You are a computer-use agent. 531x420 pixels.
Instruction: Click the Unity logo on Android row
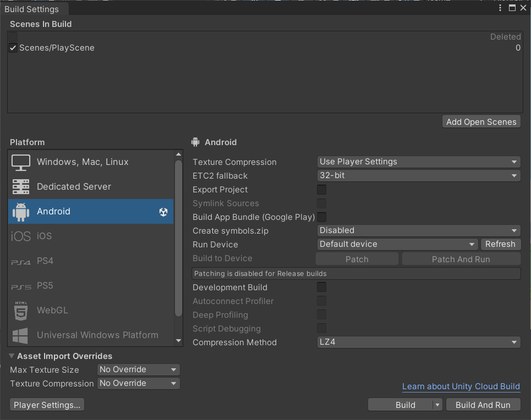pos(163,212)
